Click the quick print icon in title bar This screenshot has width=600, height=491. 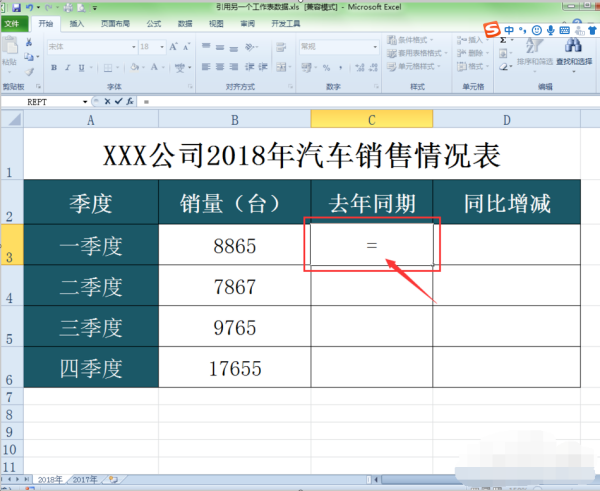68,7
